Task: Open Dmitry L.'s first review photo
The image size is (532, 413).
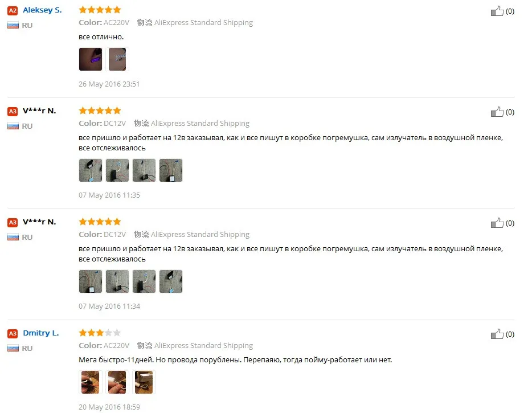Action: [x=90, y=382]
